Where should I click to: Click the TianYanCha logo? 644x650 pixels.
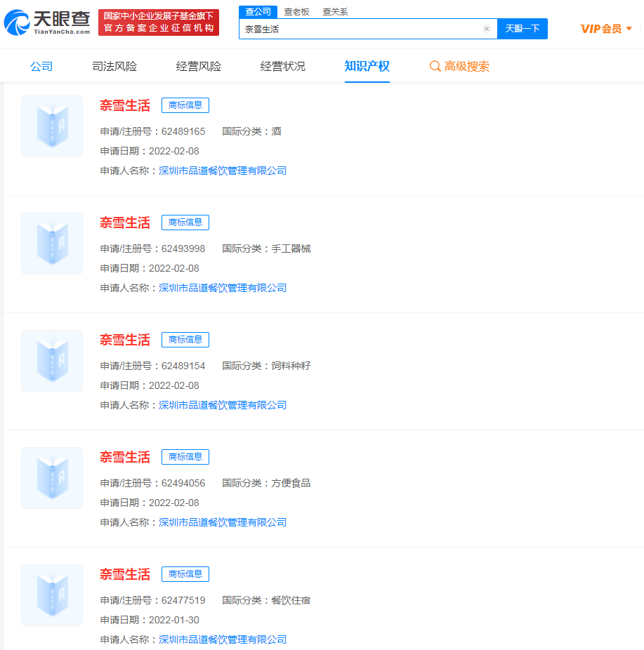coord(47,22)
